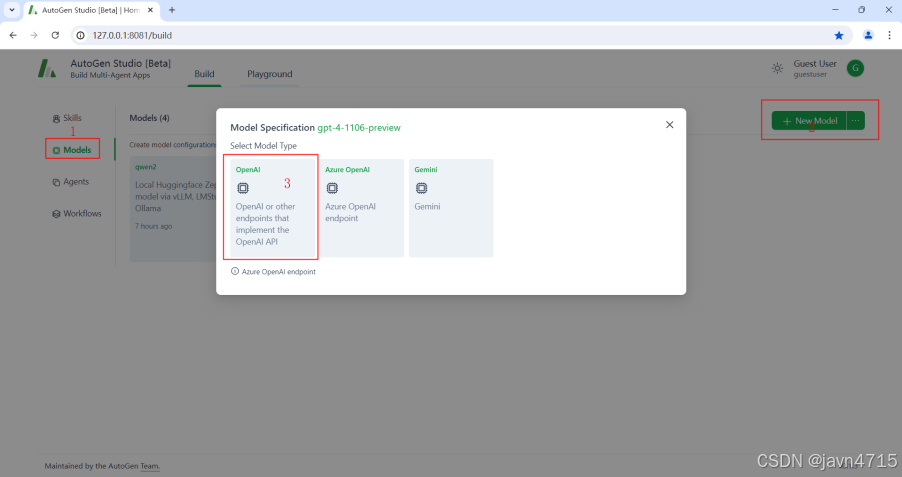The height and width of the screenshot is (477, 902).
Task: Open the Chrome profile icon
Action: click(868, 35)
